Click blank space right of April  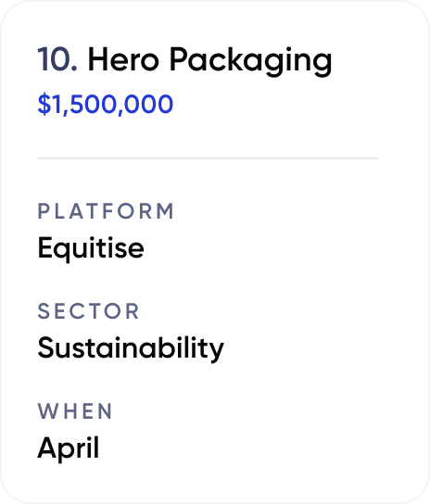click(x=241, y=448)
